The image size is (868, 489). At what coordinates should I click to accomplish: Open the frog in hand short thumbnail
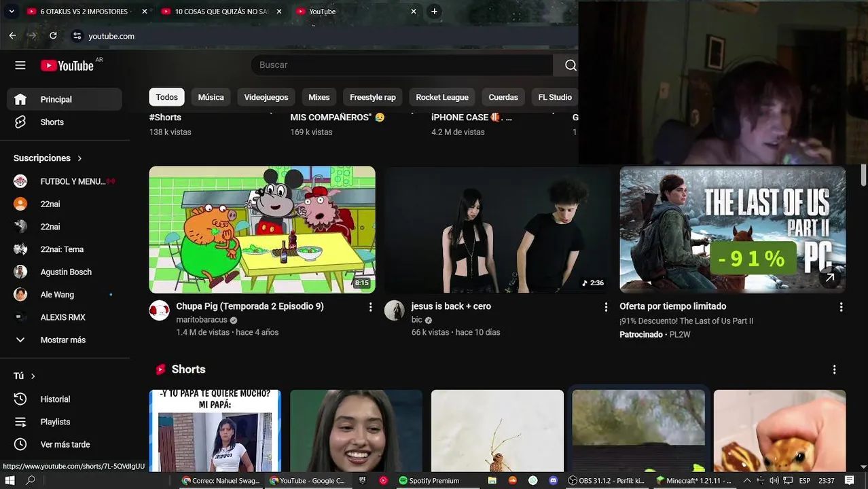tap(780, 431)
